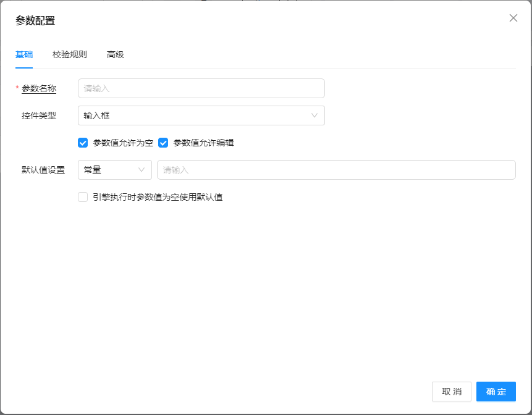532x415 pixels.
Task: Open the 控件类型 dropdown showing 输入框
Action: (195, 115)
